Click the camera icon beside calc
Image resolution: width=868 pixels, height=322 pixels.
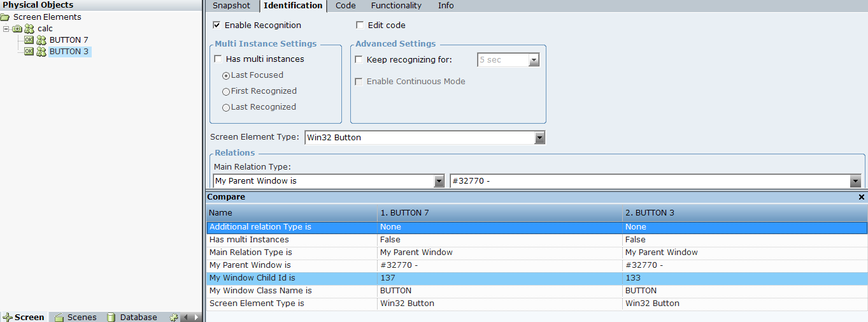[17, 29]
